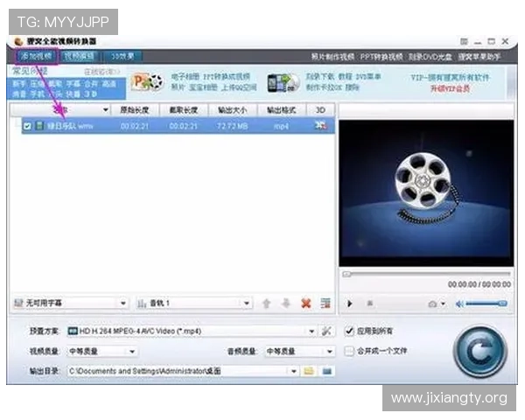Click the preset settings wrench icon

pyautogui.click(x=326, y=332)
